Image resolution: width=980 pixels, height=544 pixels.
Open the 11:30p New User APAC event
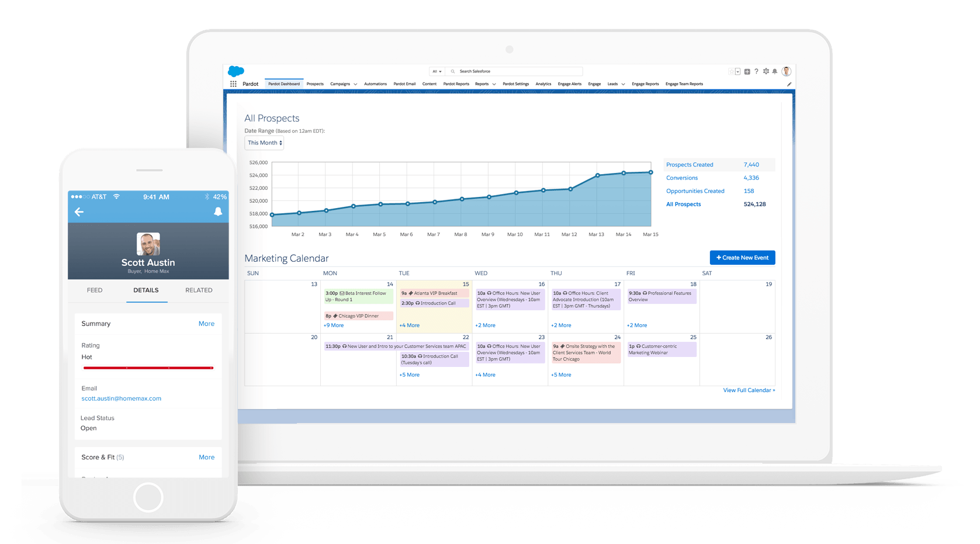pos(396,347)
